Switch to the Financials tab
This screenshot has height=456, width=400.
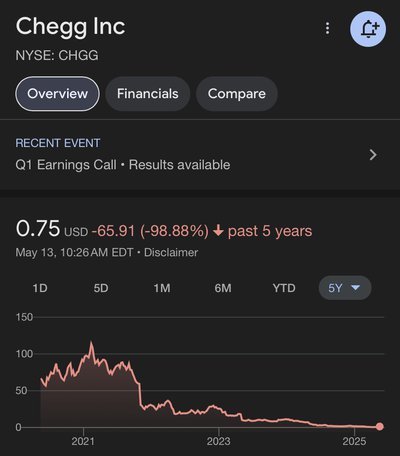tap(148, 94)
